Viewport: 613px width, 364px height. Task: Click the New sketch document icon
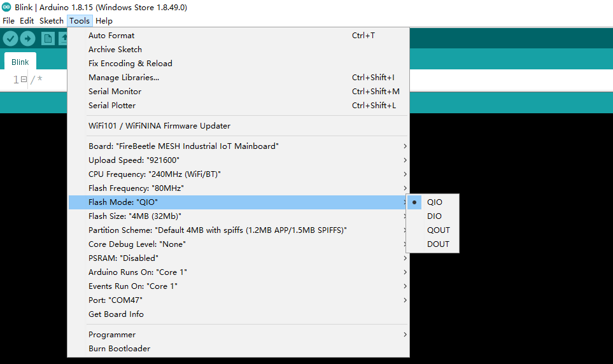click(48, 38)
